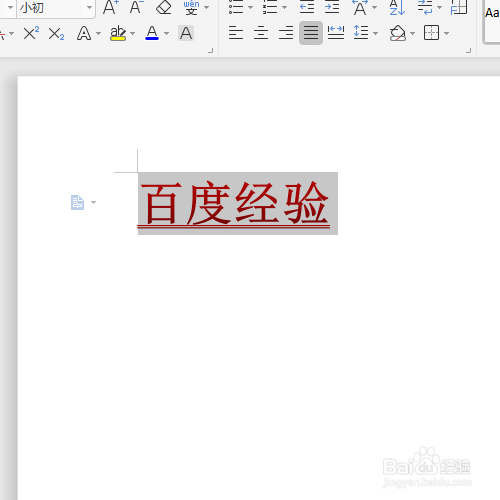Open the font size dropdown showing 小初
Screen dimensions: 500x500
(89, 7)
